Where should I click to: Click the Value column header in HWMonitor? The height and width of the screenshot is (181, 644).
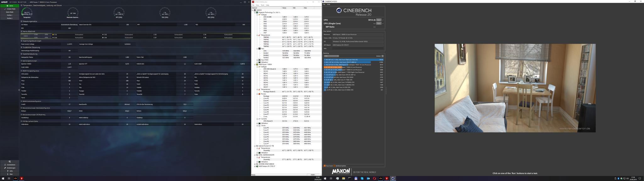[x=287, y=8]
